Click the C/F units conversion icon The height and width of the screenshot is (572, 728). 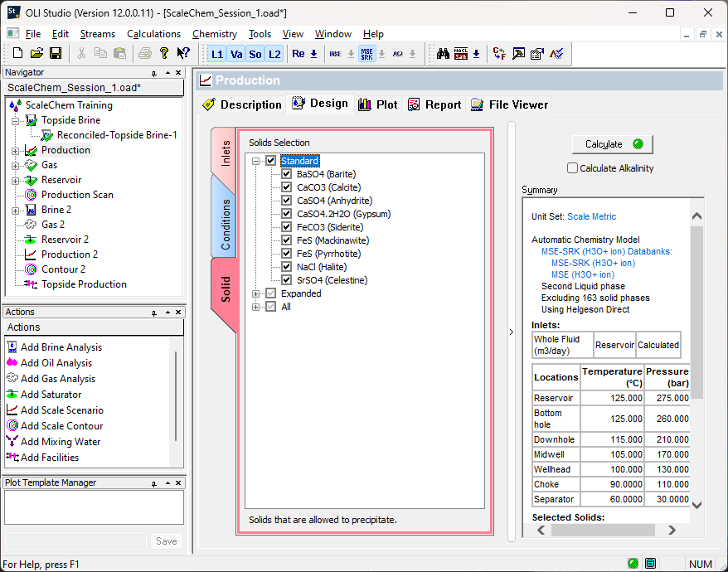(x=500, y=55)
